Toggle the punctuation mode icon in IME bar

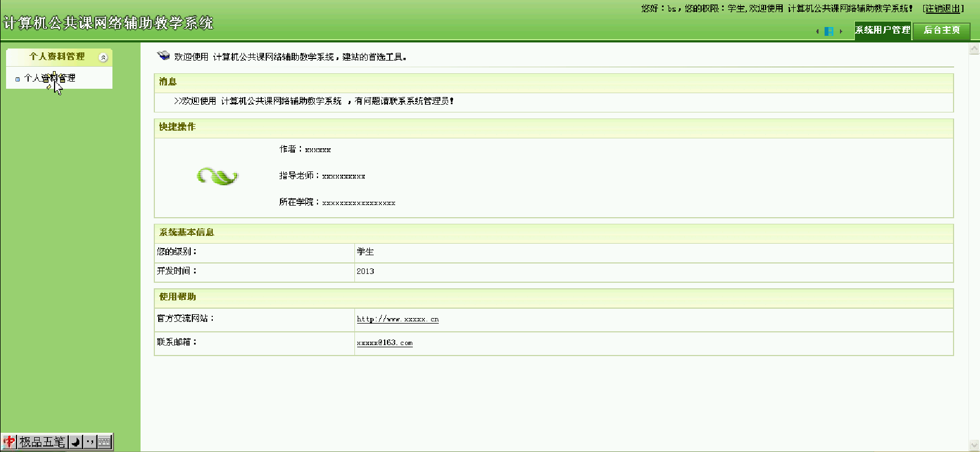[90, 442]
